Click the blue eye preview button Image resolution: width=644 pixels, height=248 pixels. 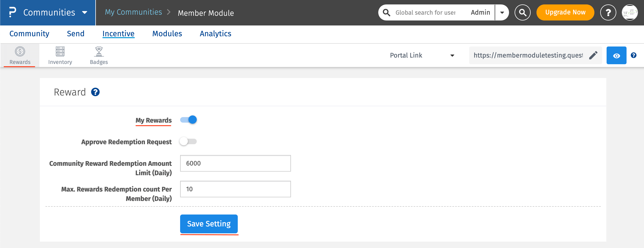[x=616, y=55]
